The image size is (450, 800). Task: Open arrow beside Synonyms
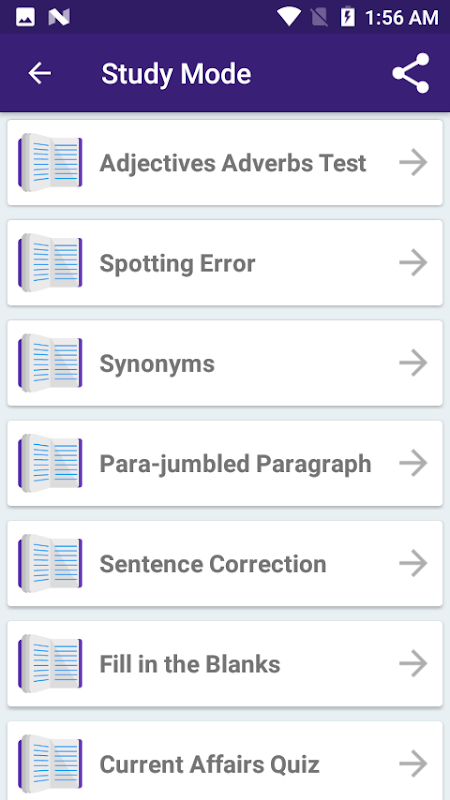point(413,363)
